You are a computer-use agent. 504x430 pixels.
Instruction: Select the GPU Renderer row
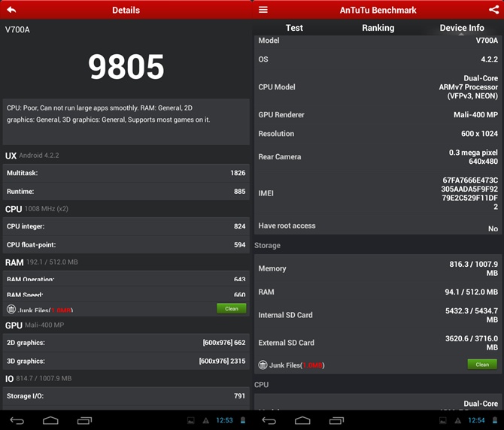(x=378, y=115)
